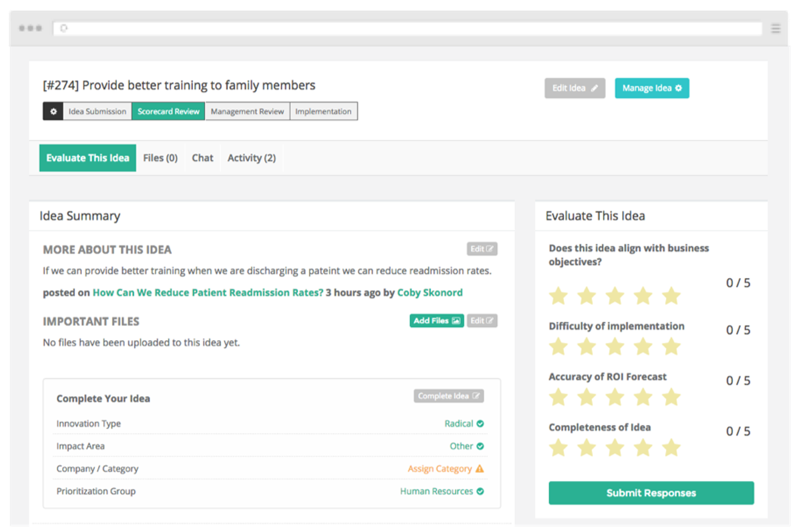Open the Files (0) tab
The height and width of the screenshot is (532, 798).
[x=160, y=158]
